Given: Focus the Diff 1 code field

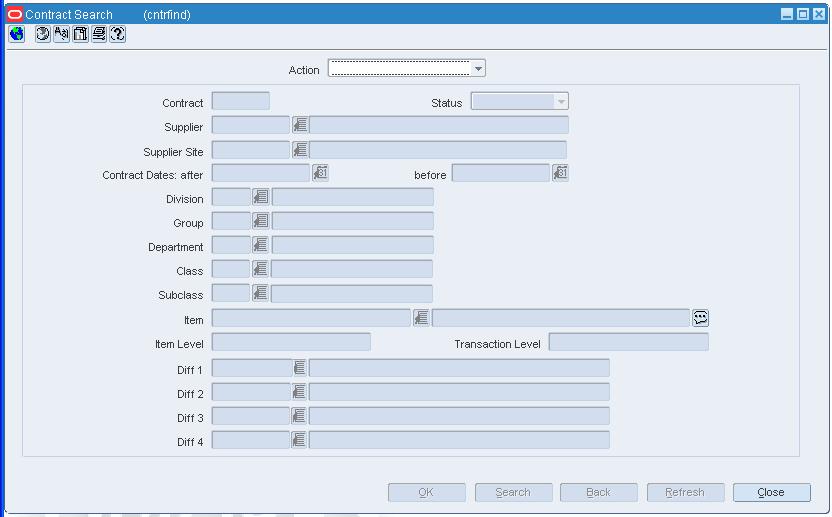Looking at the screenshot, I should pos(252,367).
